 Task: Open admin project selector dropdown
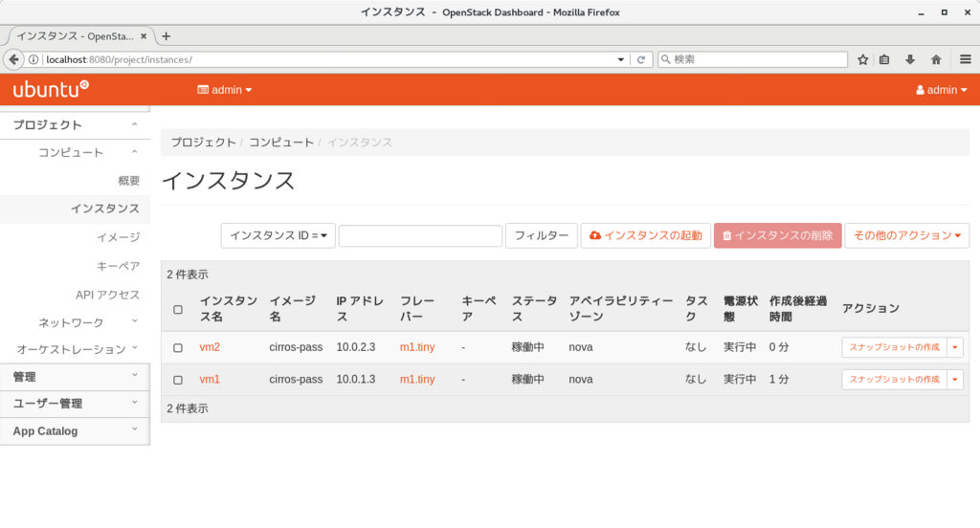coord(224,90)
